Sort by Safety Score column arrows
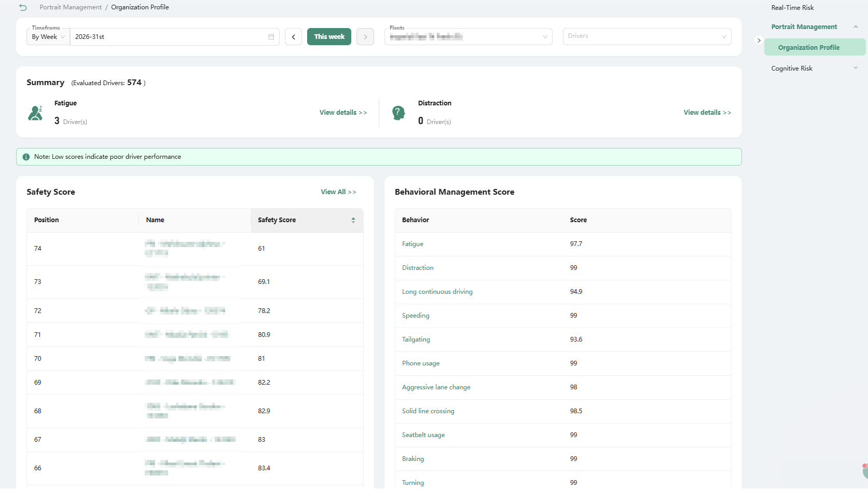This screenshot has width=868, height=489. pyautogui.click(x=353, y=220)
